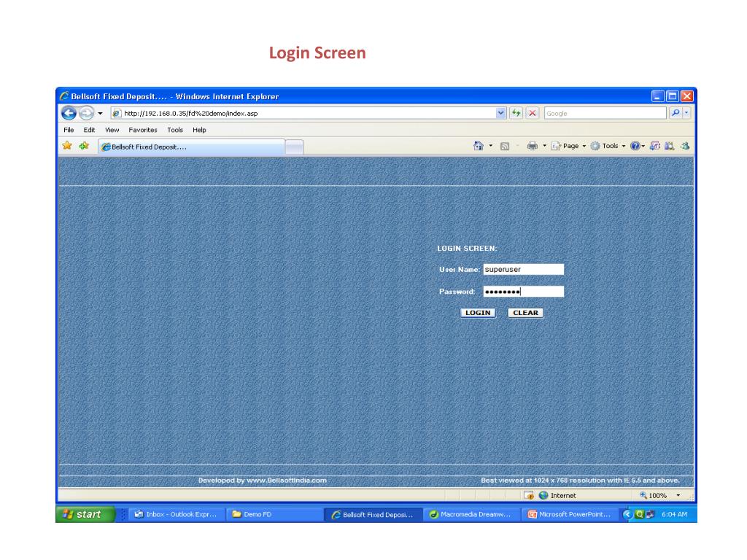
Task: Open the Tools menu in menu bar
Action: pyautogui.click(x=175, y=130)
